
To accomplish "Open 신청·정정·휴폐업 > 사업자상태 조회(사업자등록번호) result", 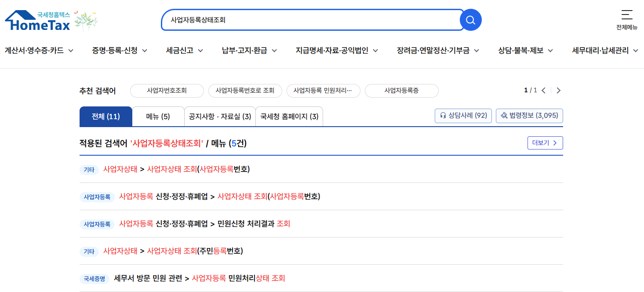I will (x=219, y=197).
